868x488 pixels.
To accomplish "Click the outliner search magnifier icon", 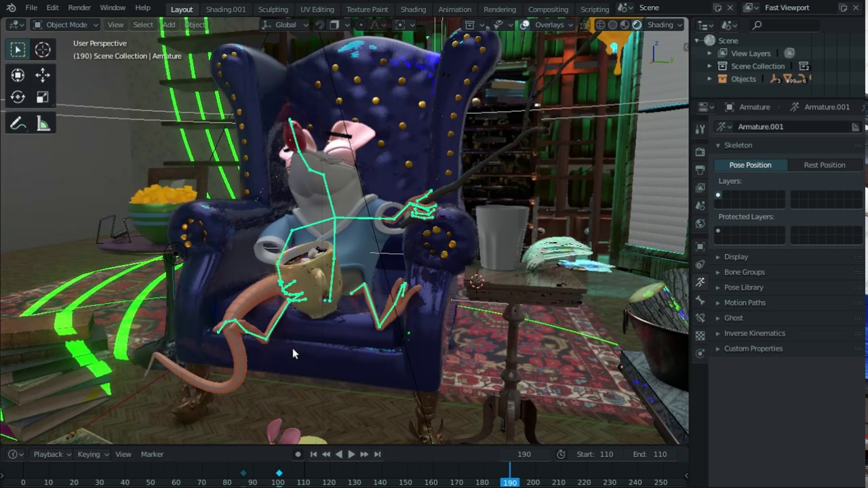I will (757, 25).
